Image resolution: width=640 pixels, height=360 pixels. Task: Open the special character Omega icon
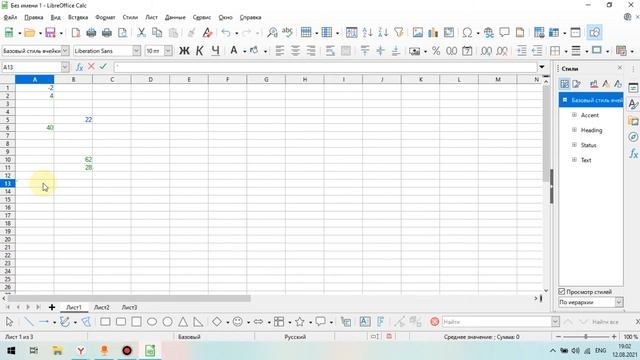tap(467, 33)
